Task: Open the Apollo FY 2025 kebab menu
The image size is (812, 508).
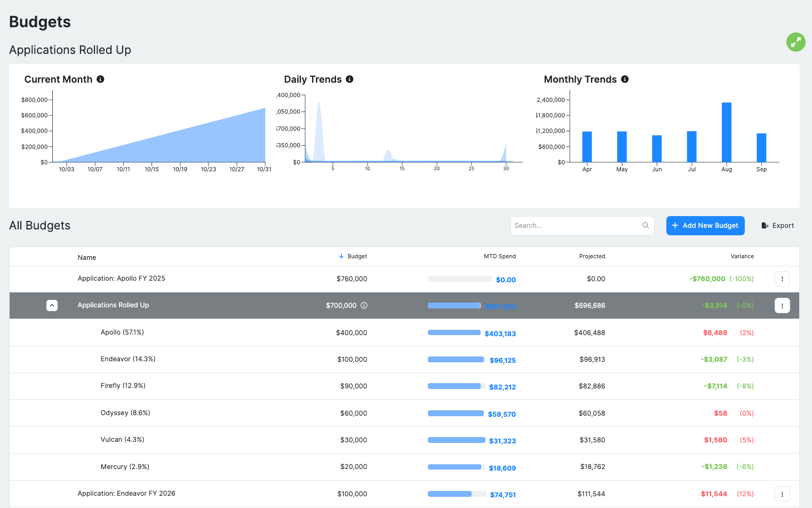Action: 782,279
